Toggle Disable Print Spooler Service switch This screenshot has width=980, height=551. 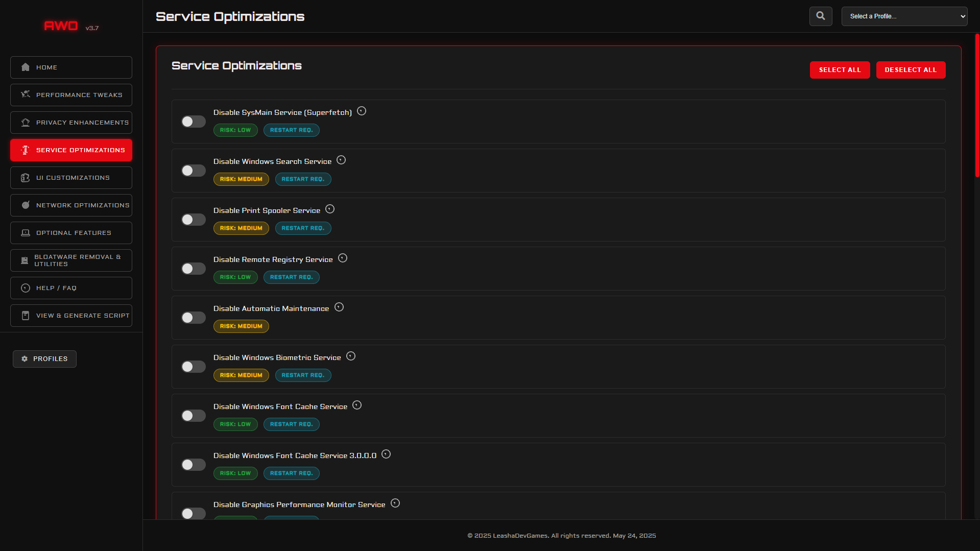(x=194, y=220)
